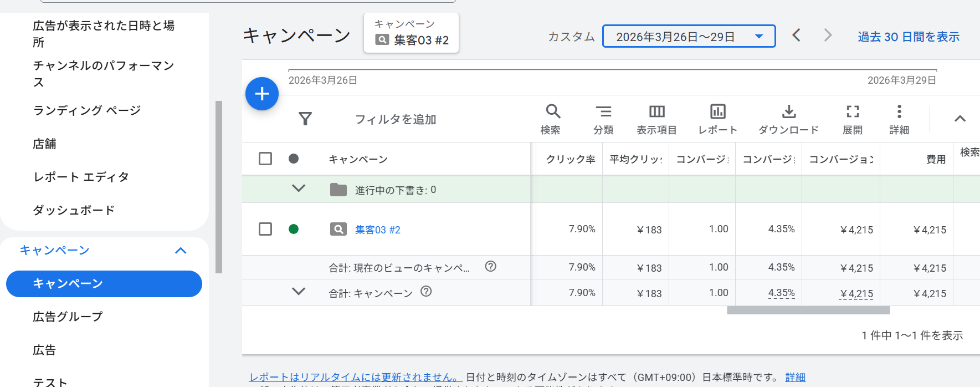Open the 詳細 three-dot menu
This screenshot has width=980, height=387.
coord(899,111)
